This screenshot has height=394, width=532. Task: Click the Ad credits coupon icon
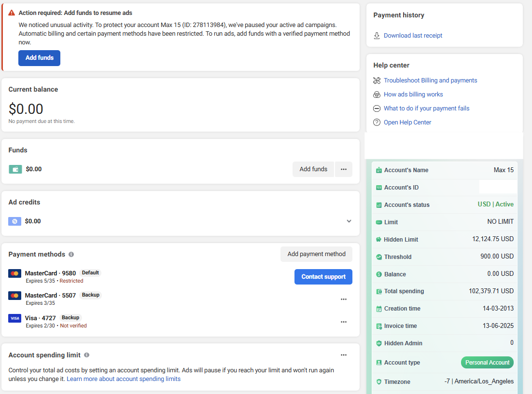click(x=14, y=221)
